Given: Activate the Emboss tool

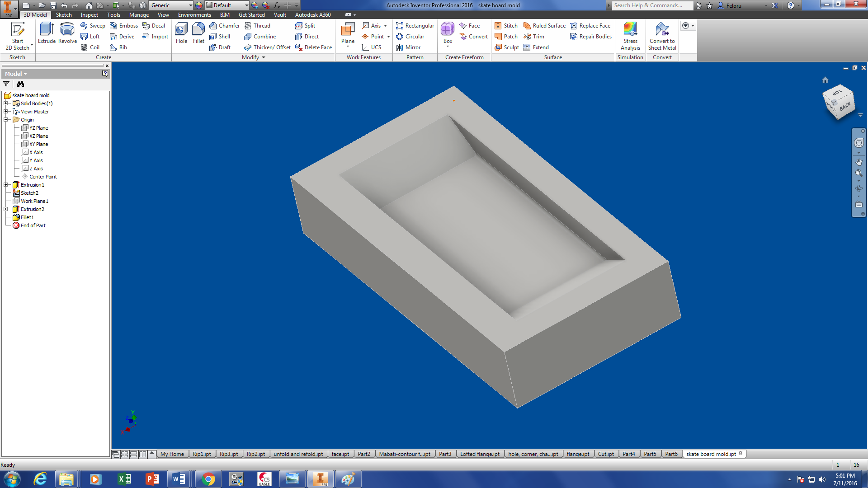Looking at the screenshot, I should 124,26.
